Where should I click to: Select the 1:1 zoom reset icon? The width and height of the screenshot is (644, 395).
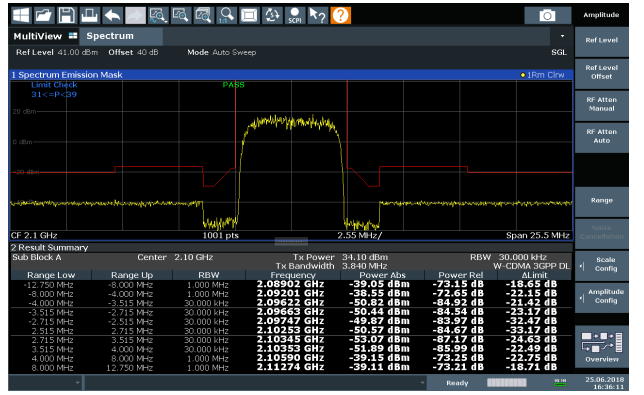tap(226, 15)
